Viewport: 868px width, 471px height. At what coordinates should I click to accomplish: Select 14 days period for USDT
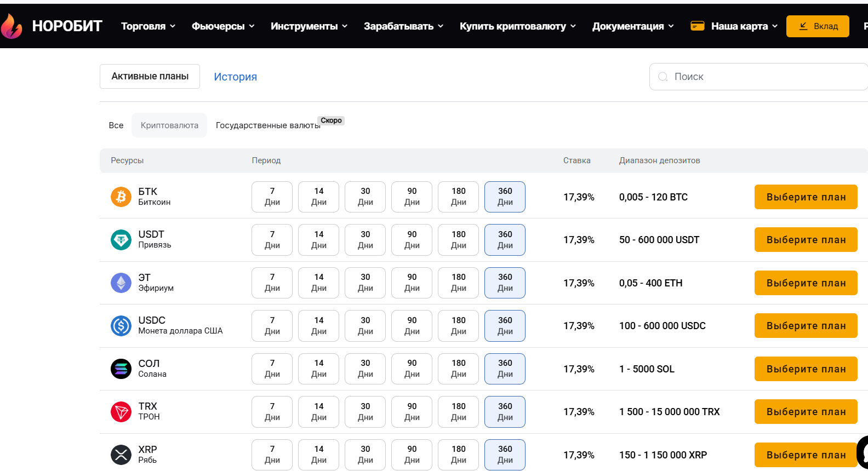click(x=319, y=240)
